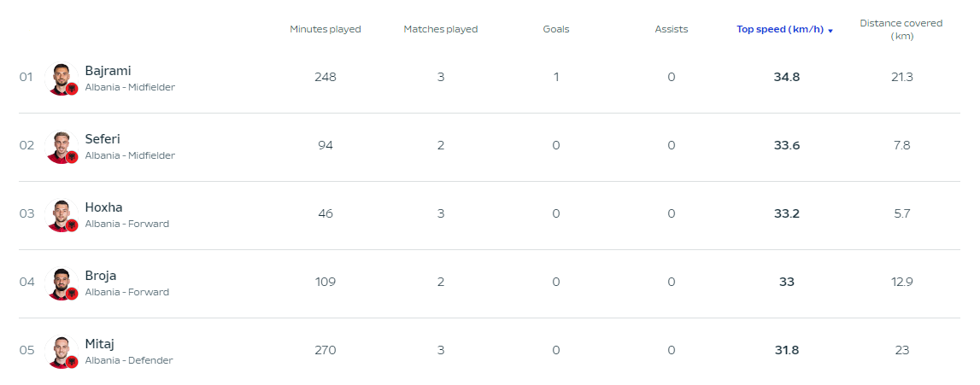Screen dimensions: 980x385
Task: Click Bajrami's player photo
Action: (x=62, y=79)
